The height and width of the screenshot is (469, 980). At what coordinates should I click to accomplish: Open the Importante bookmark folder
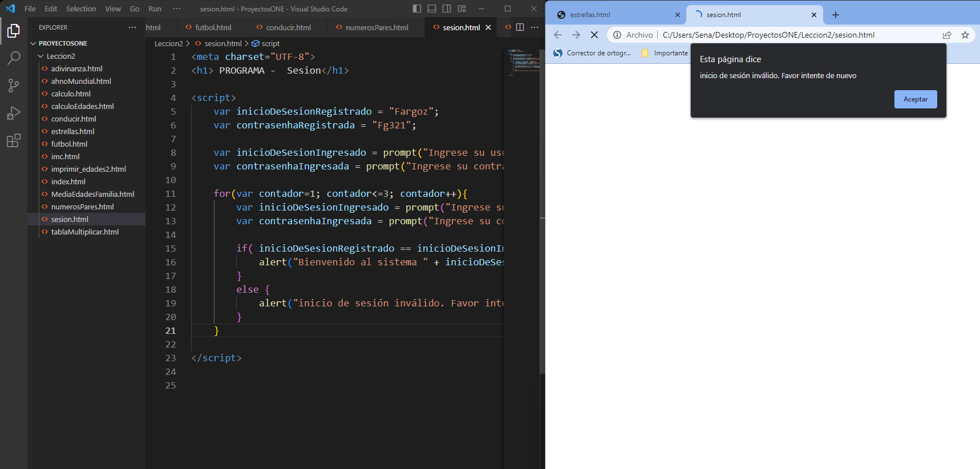click(665, 53)
